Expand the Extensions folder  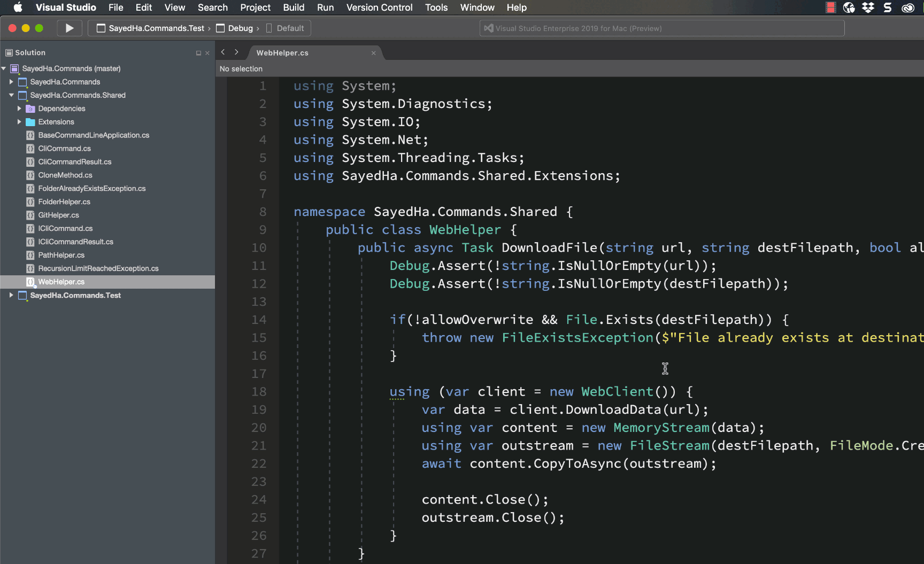point(19,122)
